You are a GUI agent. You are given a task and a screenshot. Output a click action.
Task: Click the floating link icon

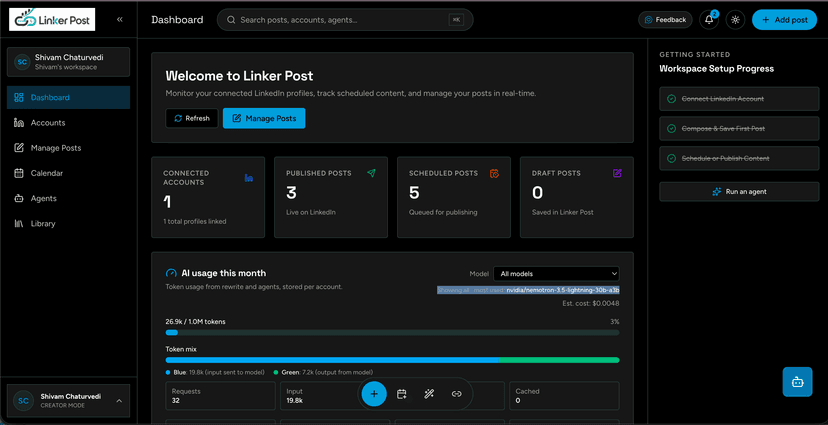457,394
